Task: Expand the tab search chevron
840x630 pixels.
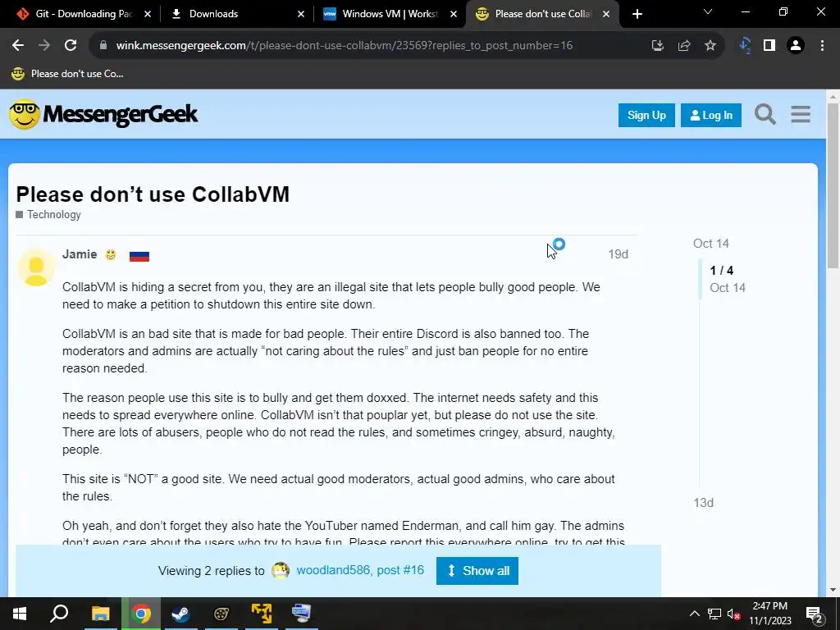Action: click(708, 11)
